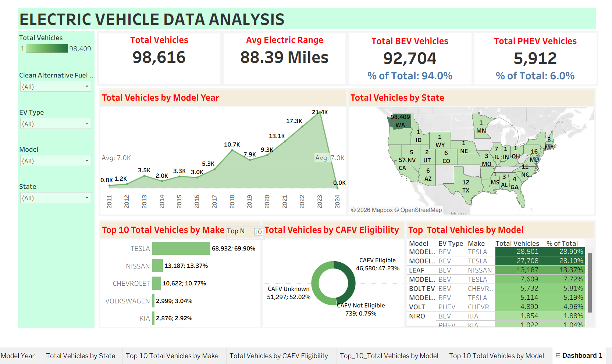Open Total Vehicles by CAFV Eligibility tab
The height and width of the screenshot is (364, 612).
pos(278,356)
